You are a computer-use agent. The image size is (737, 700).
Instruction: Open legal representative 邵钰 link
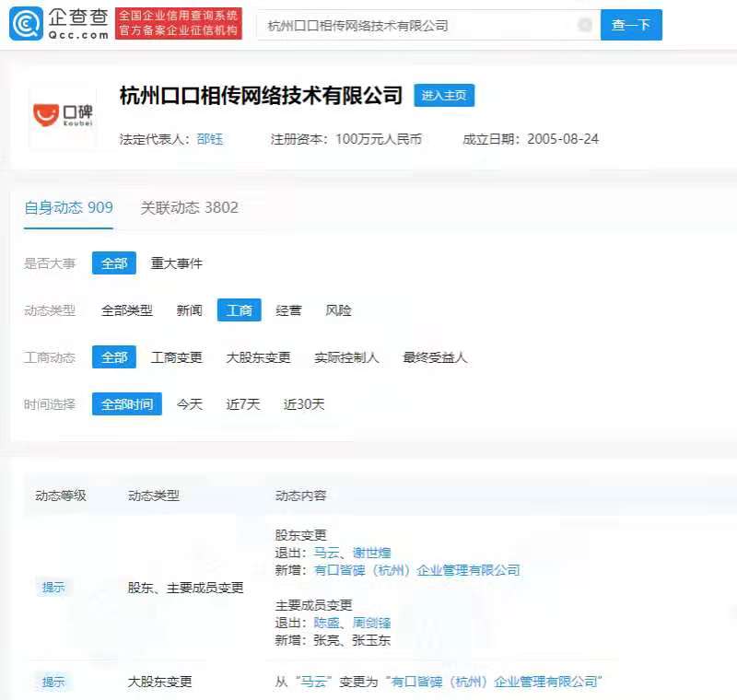pyautogui.click(x=210, y=139)
